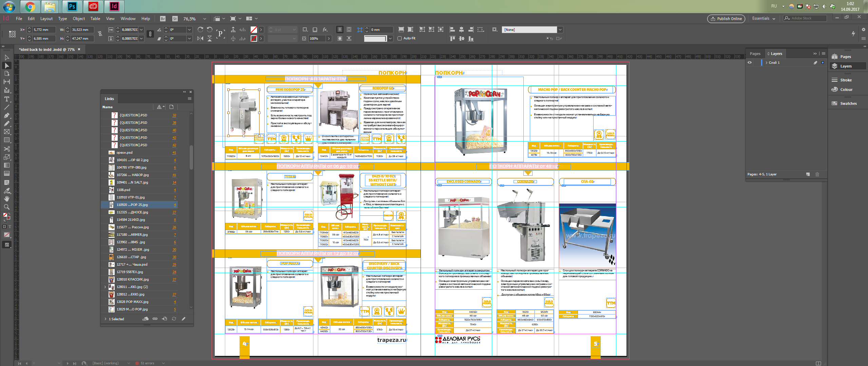Viewport: 868px width, 366px height.
Task: Open the Bridge (Br) launcher icon
Action: click(163, 19)
